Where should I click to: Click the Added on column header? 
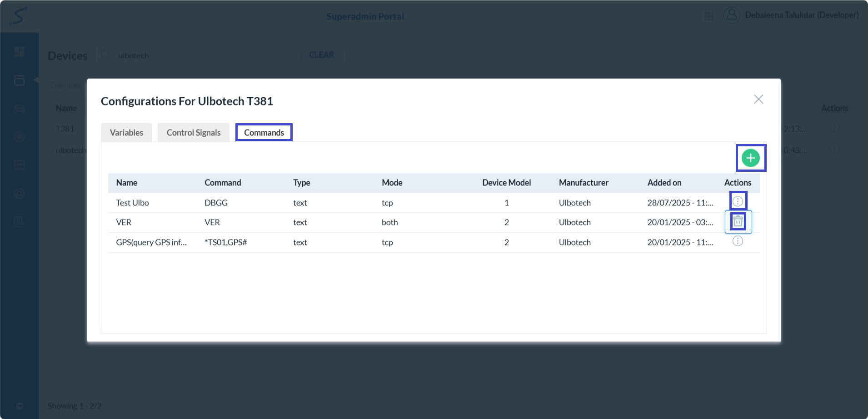664,183
